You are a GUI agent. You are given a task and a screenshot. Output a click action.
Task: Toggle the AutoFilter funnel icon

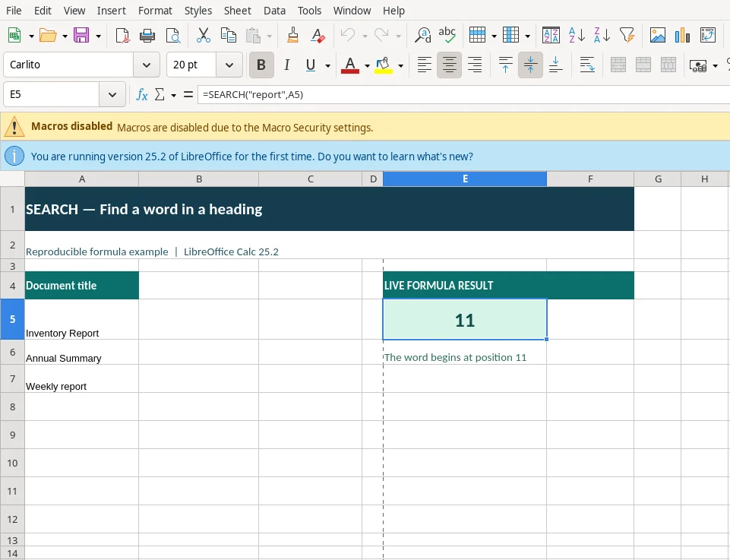tap(627, 36)
